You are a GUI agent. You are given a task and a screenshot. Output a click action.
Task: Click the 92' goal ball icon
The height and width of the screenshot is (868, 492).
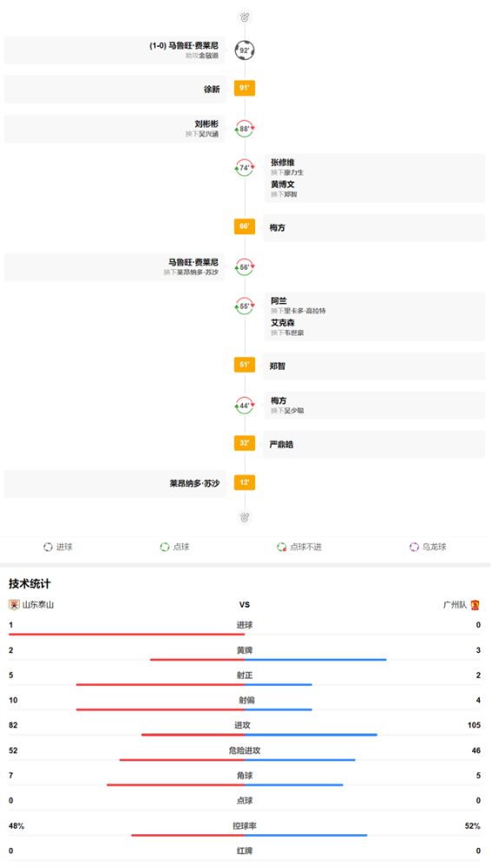tap(245, 50)
